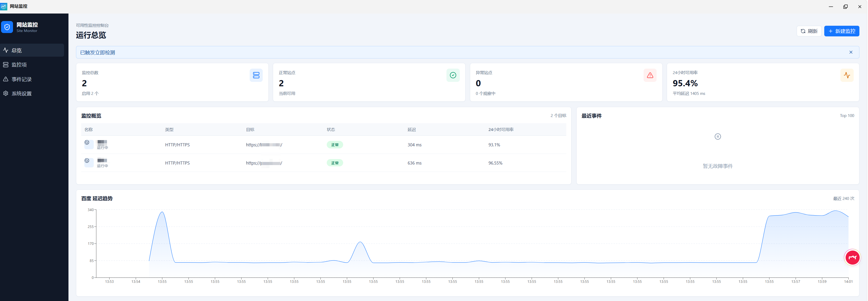Click the 监控总数 server card icon

[256, 75]
